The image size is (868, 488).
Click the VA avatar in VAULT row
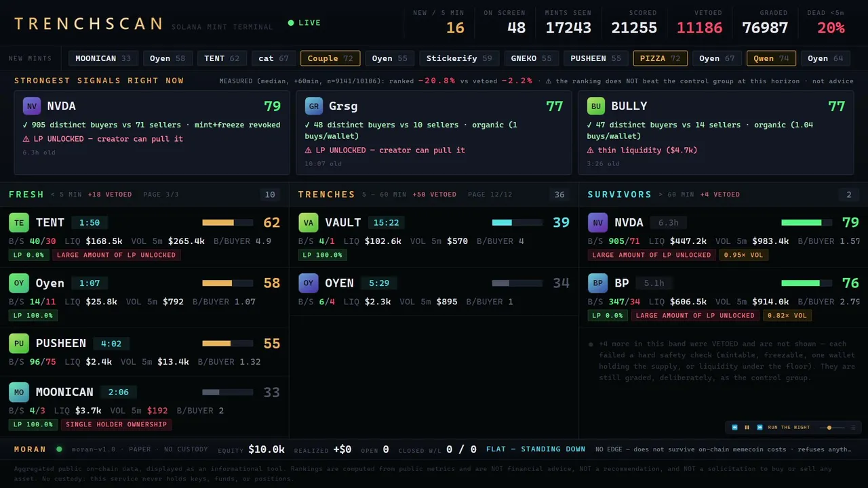[309, 222]
